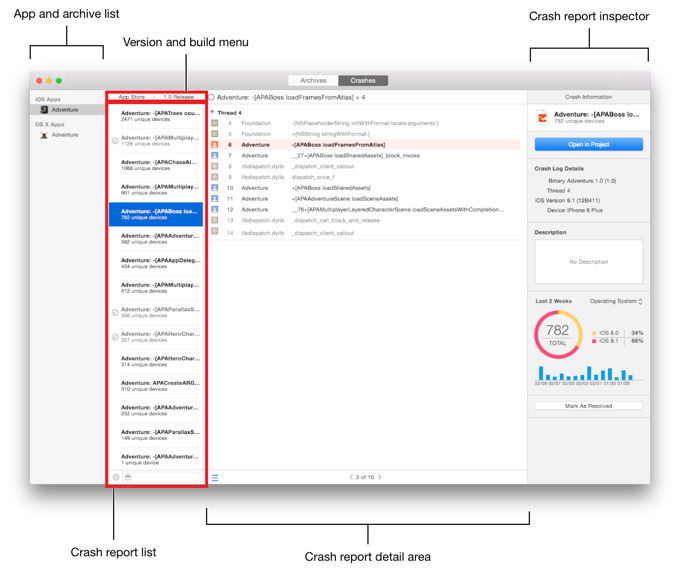Click the circle beside the crash title header

point(212,97)
